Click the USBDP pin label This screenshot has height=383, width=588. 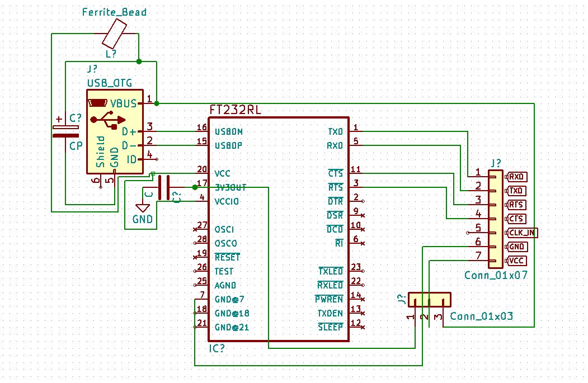click(x=228, y=146)
